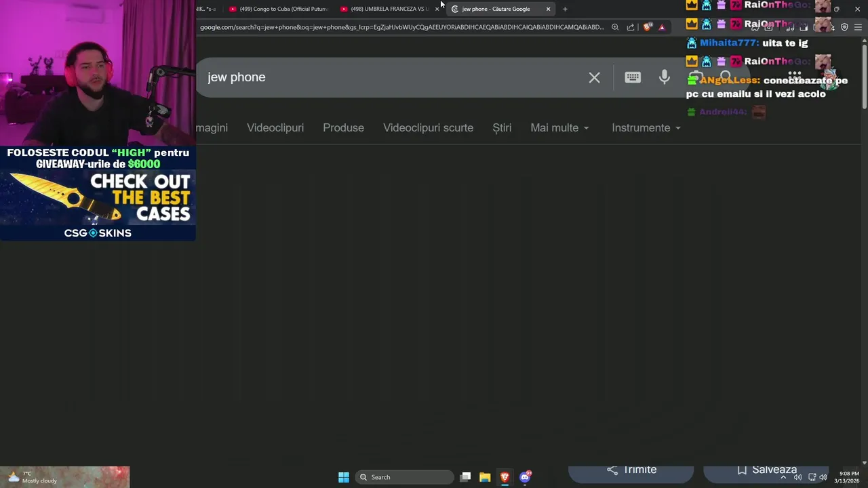Switch to the Congo to Cuba YouTube tab
The width and height of the screenshot is (868, 488).
279,9
